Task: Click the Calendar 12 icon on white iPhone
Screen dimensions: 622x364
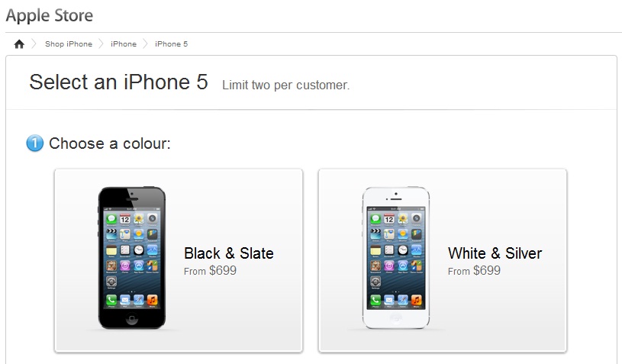Action: (388, 219)
